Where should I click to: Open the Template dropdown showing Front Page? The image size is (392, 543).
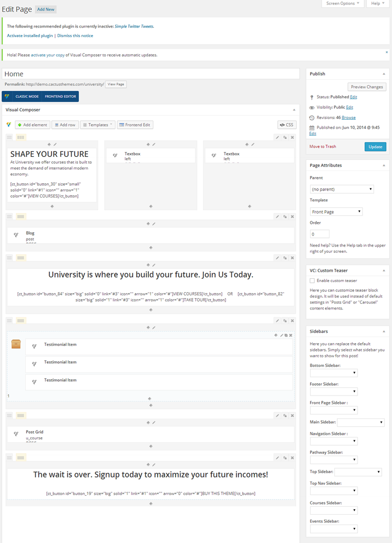tap(336, 212)
